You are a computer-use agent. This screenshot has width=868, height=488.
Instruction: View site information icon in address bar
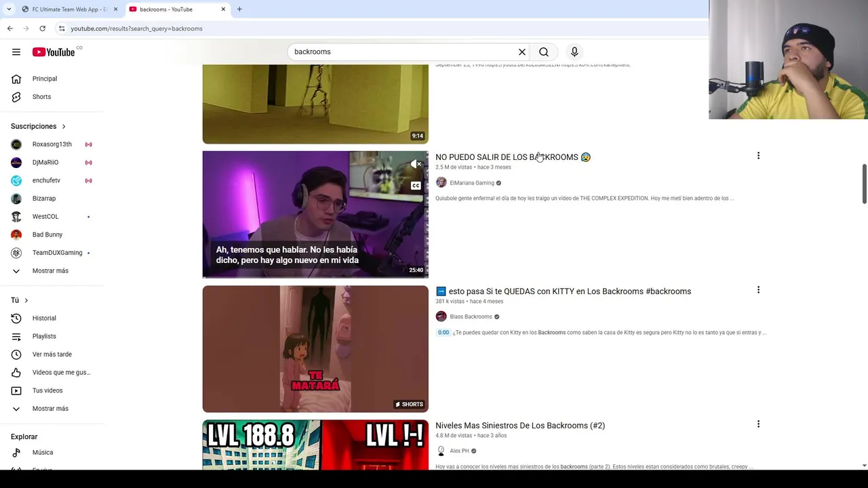[62, 28]
